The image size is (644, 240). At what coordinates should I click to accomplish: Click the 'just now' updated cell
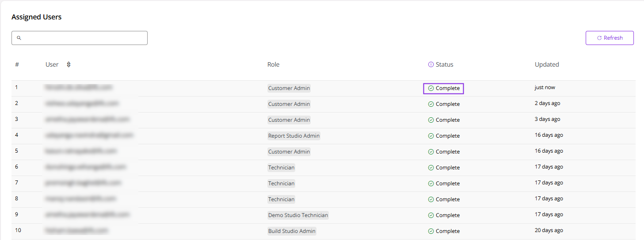click(545, 87)
